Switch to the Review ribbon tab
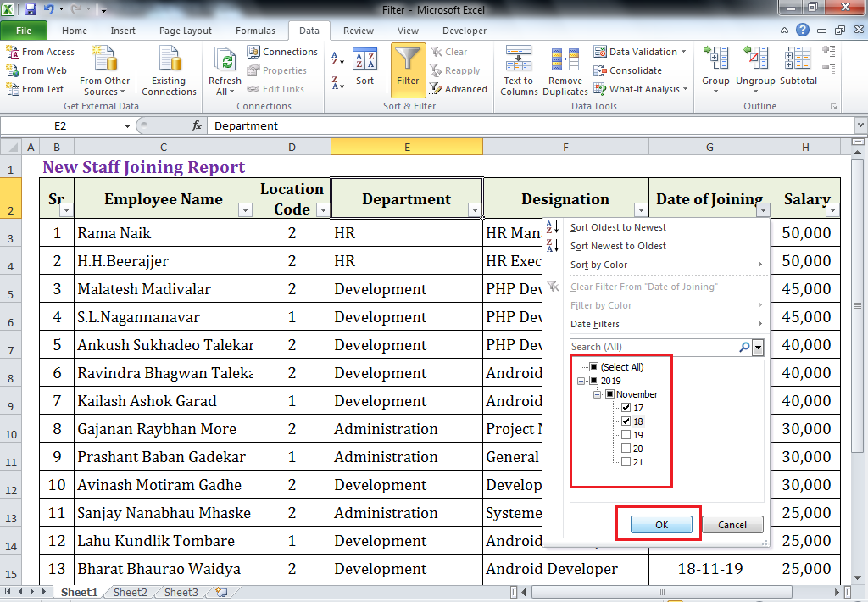This screenshot has height=602, width=868. pyautogui.click(x=358, y=30)
